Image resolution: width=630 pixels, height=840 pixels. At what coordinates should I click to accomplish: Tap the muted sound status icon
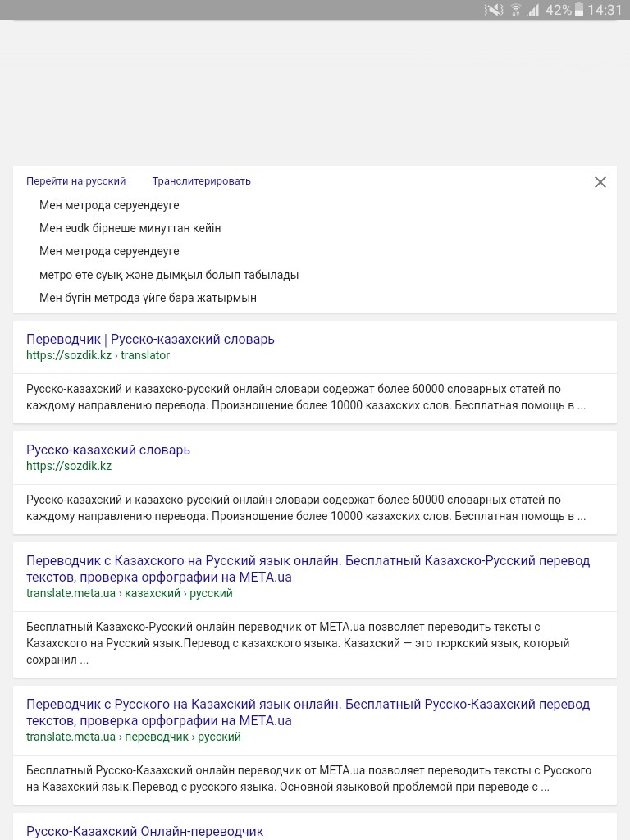(x=493, y=10)
